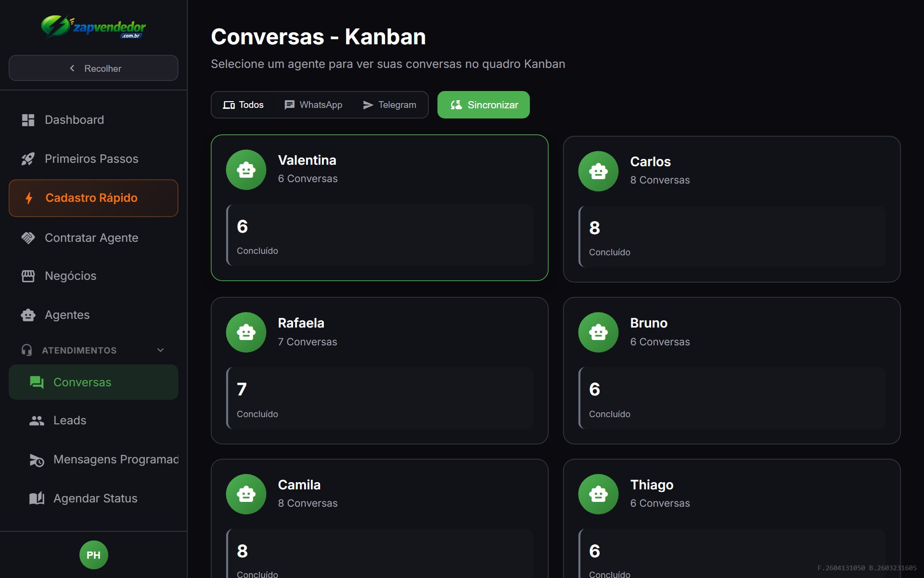Open the Agentes robot icon
The height and width of the screenshot is (578, 924).
click(x=28, y=315)
